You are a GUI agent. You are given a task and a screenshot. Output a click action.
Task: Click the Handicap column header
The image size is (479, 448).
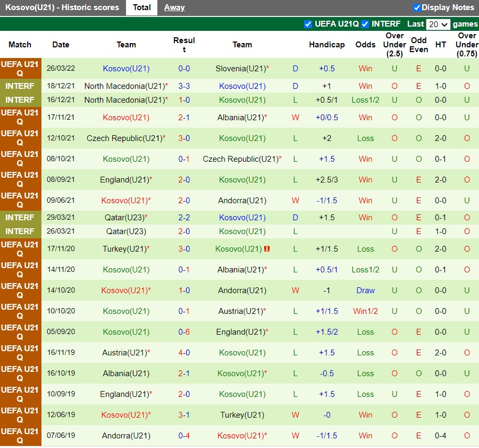[x=327, y=45]
